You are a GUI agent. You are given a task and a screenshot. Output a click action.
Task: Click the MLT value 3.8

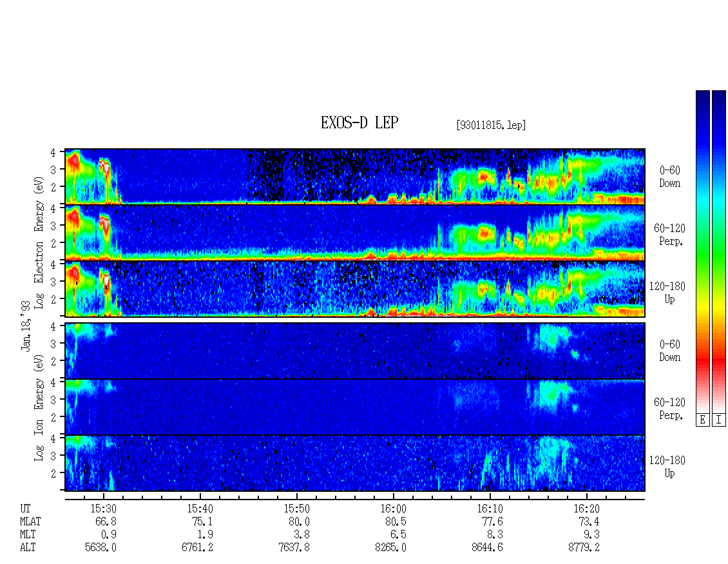point(302,535)
